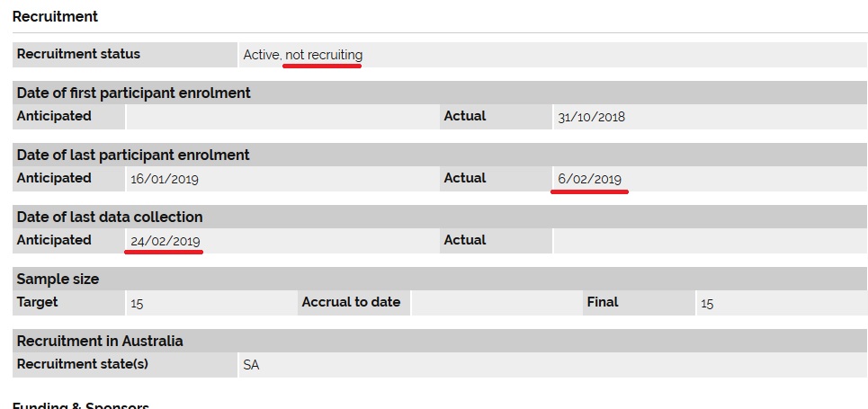Click the empty anticipated first enrolment field

click(282, 117)
